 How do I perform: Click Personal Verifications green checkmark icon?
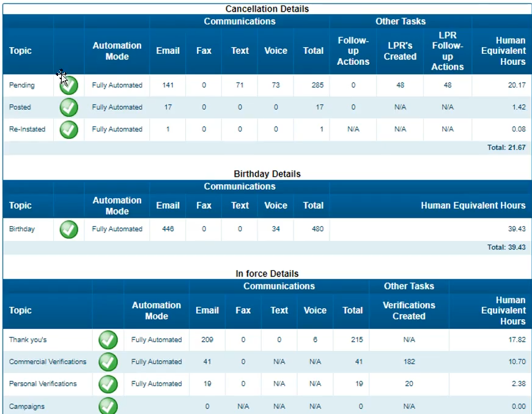point(108,383)
